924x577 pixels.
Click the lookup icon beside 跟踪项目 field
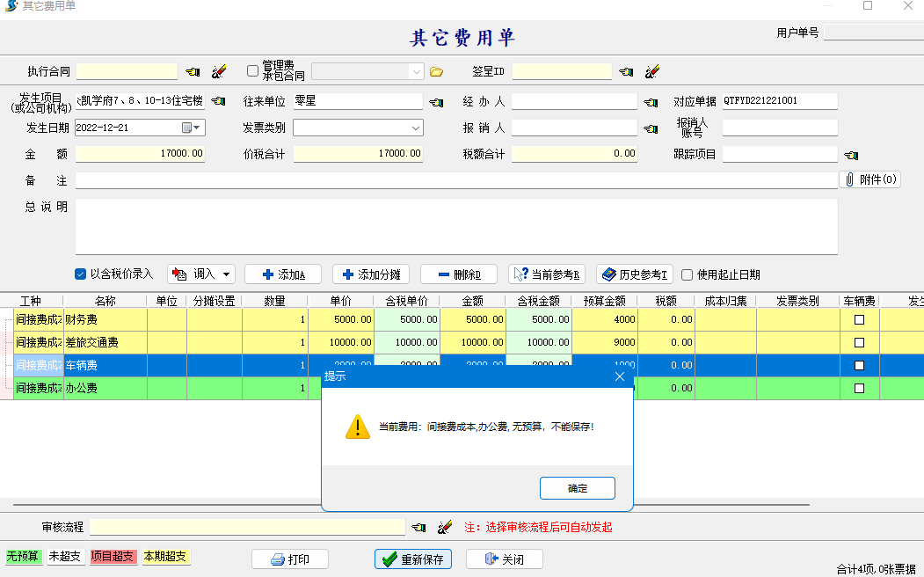click(850, 155)
